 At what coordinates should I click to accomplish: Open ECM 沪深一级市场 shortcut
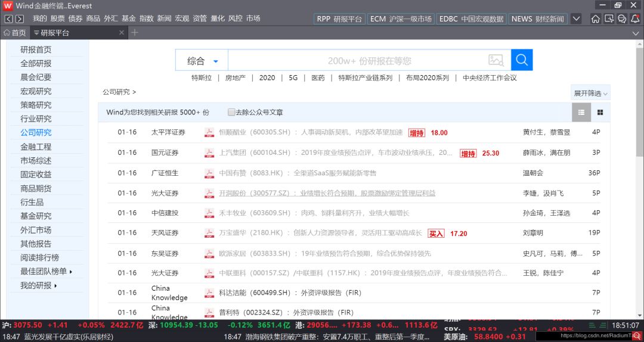click(x=401, y=19)
